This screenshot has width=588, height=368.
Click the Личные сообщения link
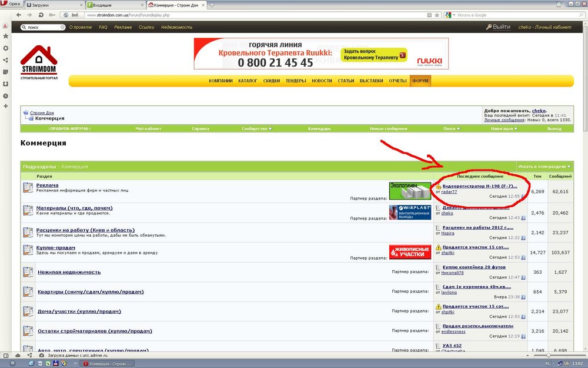[x=504, y=120]
